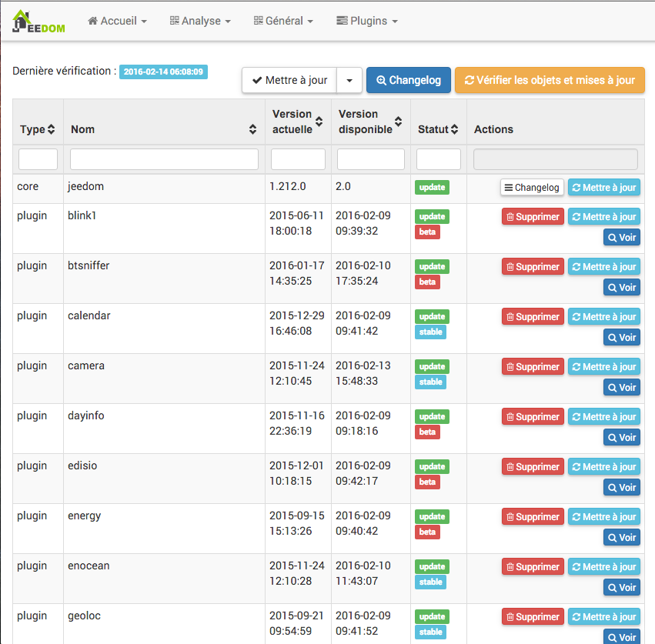
Task: Click the beta badge in blink1 row
Action: point(427,232)
